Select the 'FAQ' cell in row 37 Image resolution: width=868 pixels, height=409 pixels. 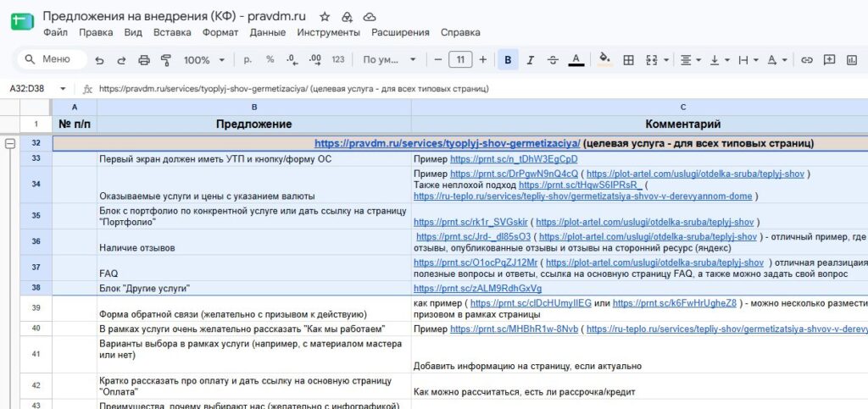(254, 268)
